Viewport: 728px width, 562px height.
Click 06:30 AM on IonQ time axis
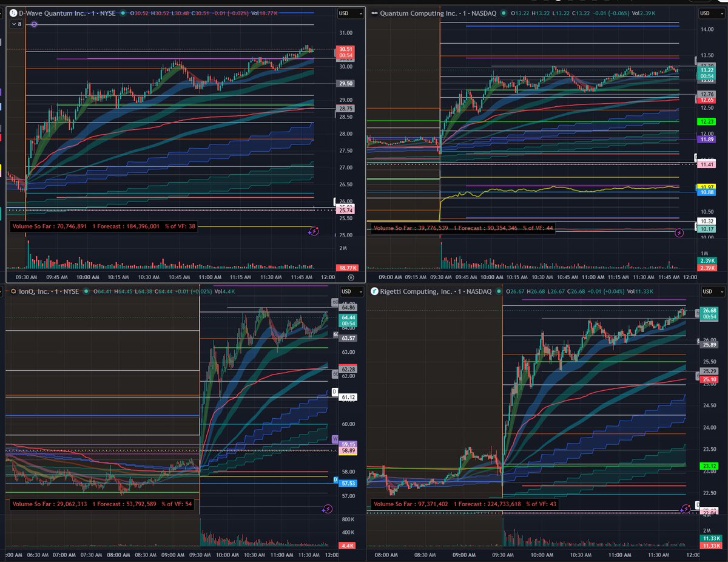[x=37, y=555]
